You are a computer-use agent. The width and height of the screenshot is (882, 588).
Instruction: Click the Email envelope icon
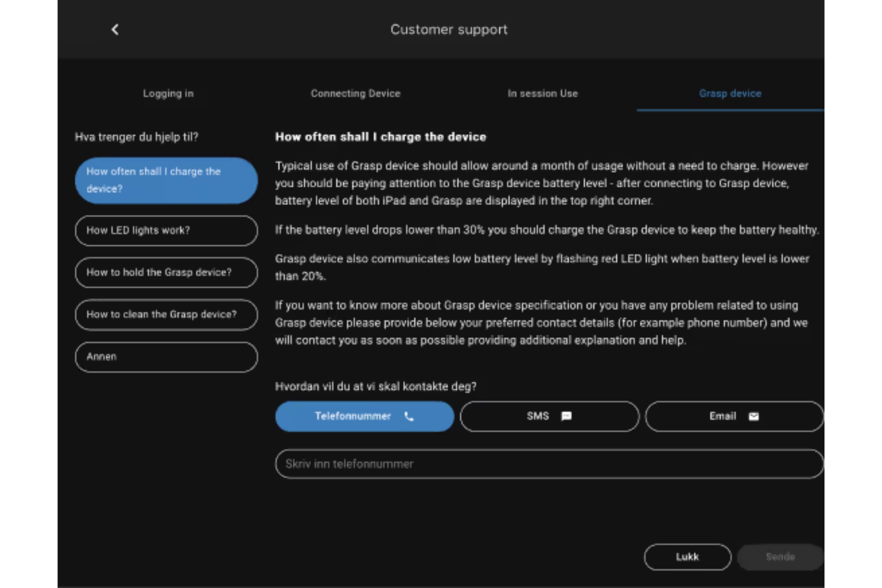pyautogui.click(x=754, y=416)
